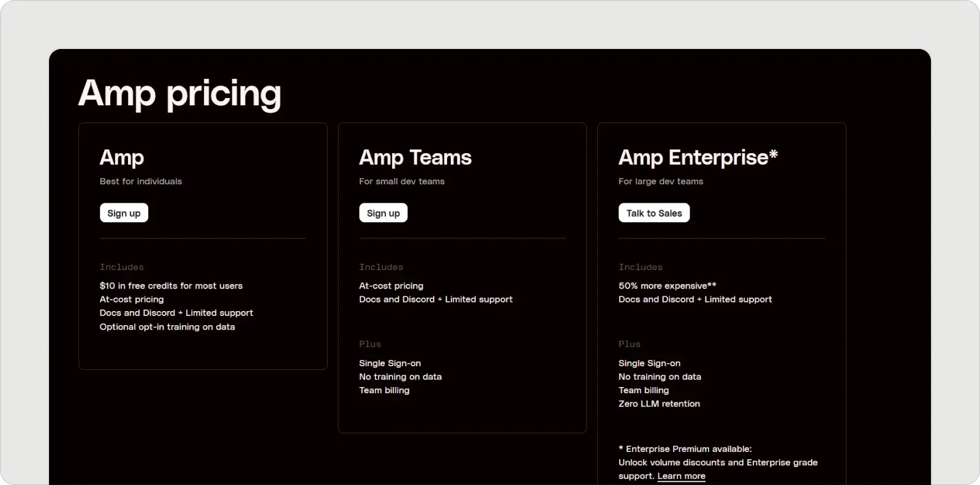Click 'Plus' label in Amp Teams card
Screen dimensions: 980x485
pyautogui.click(x=370, y=344)
